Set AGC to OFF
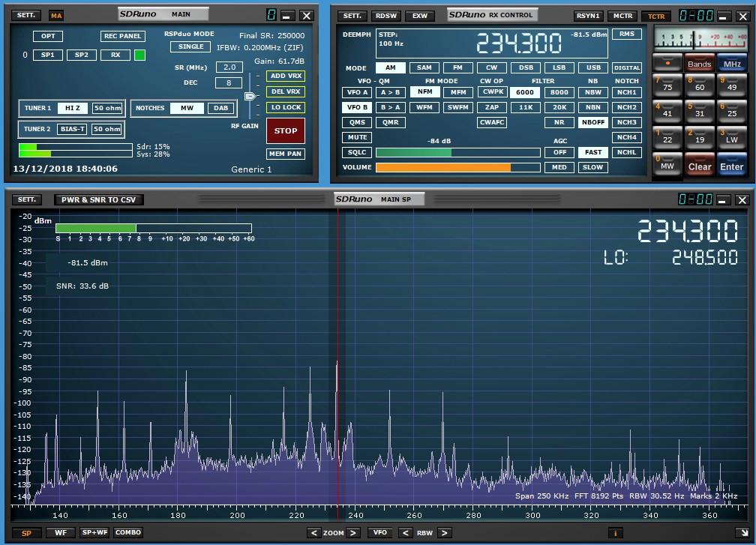The width and height of the screenshot is (756, 545). coord(559,152)
